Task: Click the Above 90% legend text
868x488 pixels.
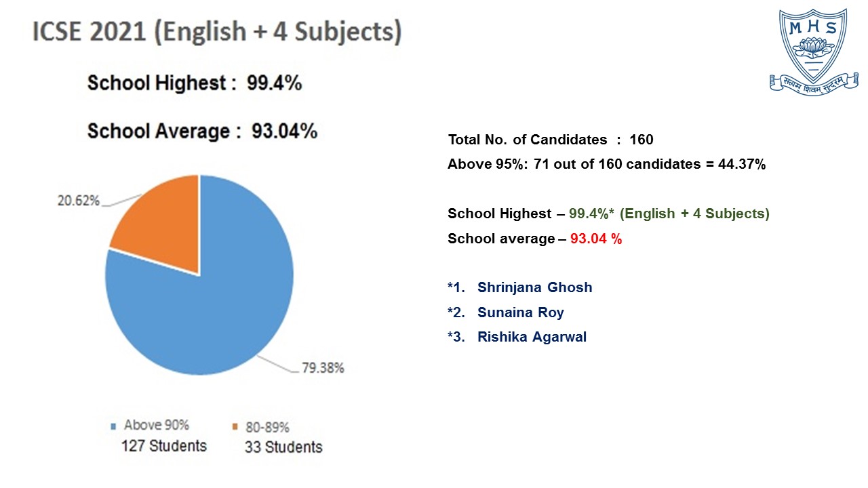Action: pos(157,426)
